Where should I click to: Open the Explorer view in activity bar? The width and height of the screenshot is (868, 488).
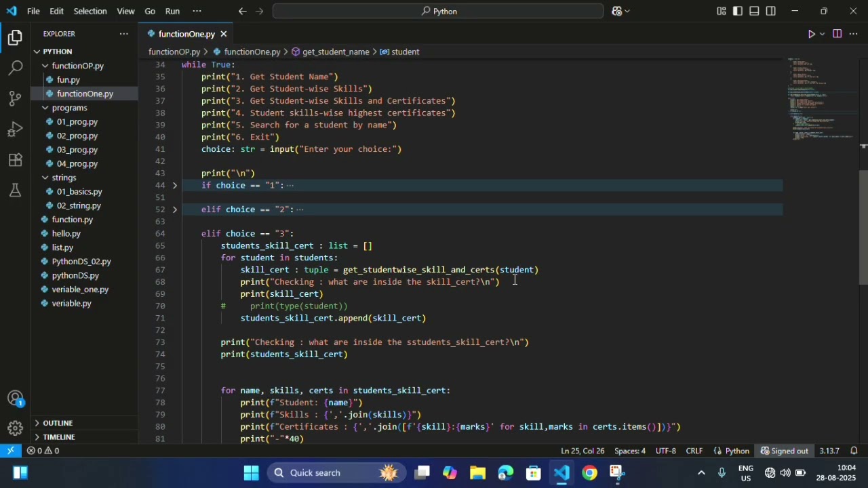pos(15,38)
